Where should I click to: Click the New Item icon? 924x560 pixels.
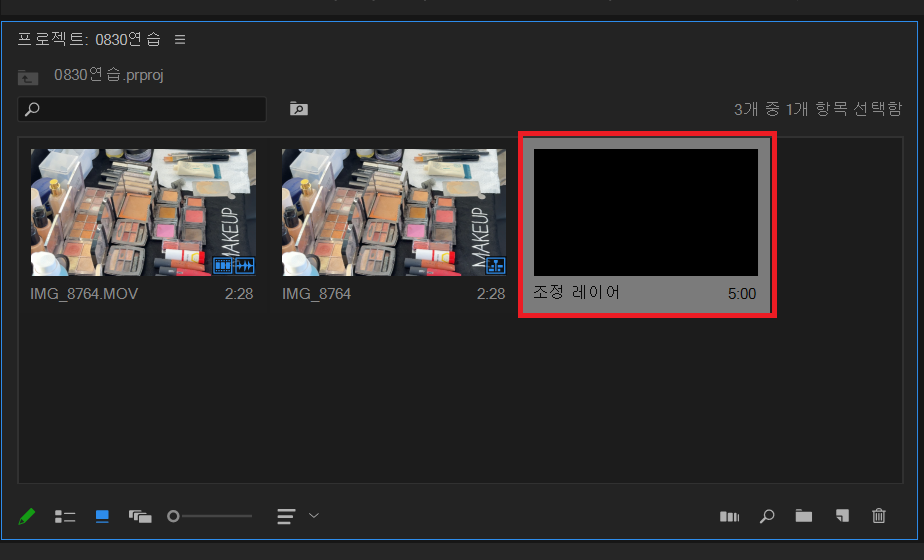[842, 516]
